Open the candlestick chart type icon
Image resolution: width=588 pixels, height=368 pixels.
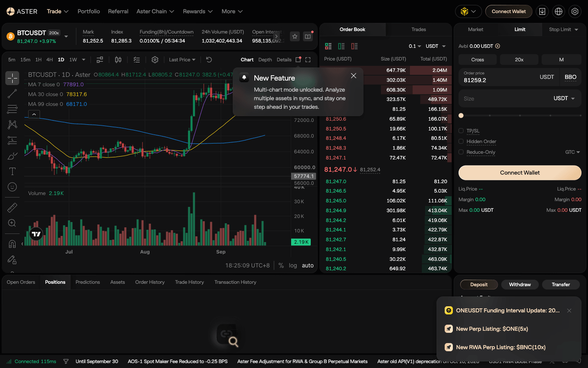[118, 60]
